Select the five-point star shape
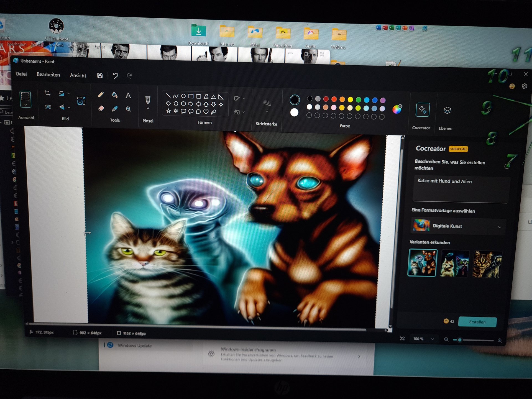The width and height of the screenshot is (532, 399). coord(168,111)
